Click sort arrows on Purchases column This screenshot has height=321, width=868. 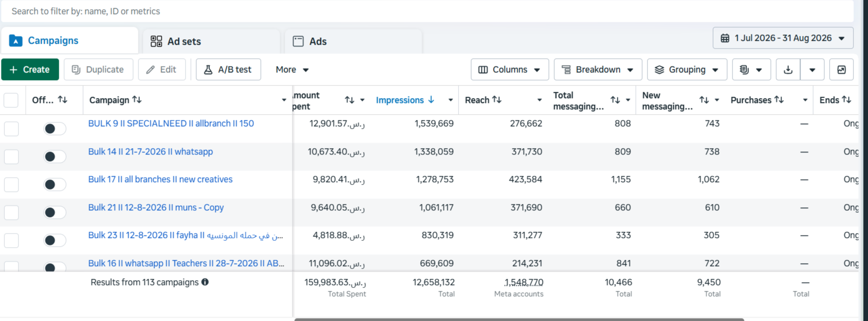click(x=779, y=100)
